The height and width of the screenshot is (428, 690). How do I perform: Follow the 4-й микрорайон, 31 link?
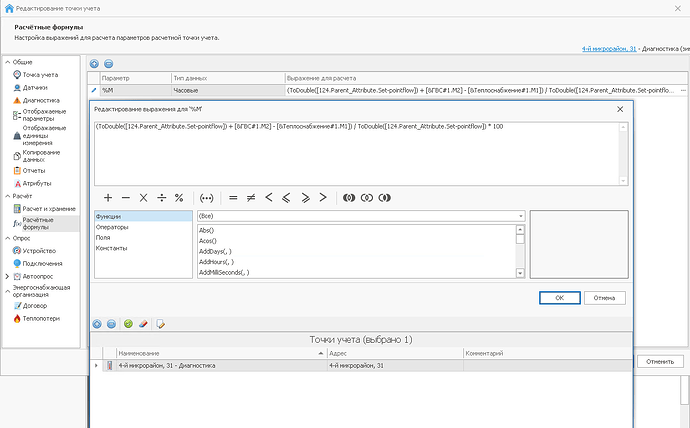(x=609, y=49)
